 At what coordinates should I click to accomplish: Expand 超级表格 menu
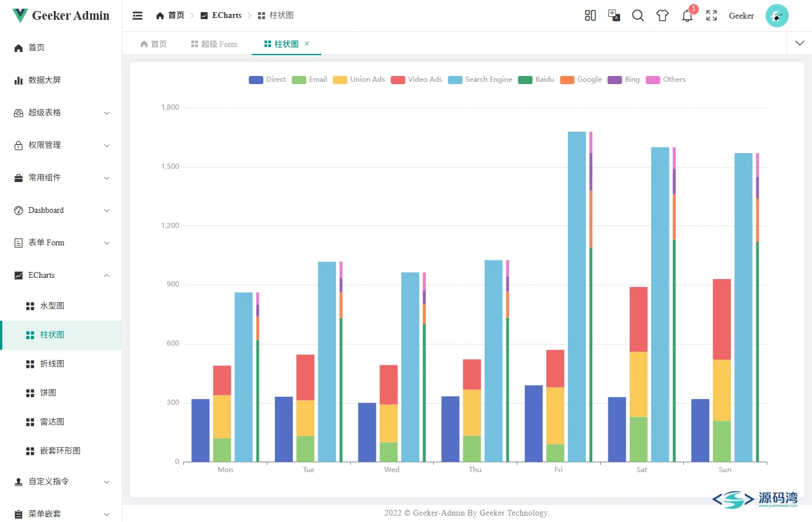coord(61,113)
